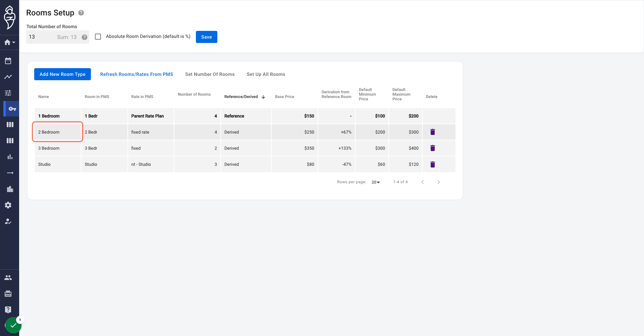The image size is (644, 336).
Task: Go to previous table page
Action: 423,182
